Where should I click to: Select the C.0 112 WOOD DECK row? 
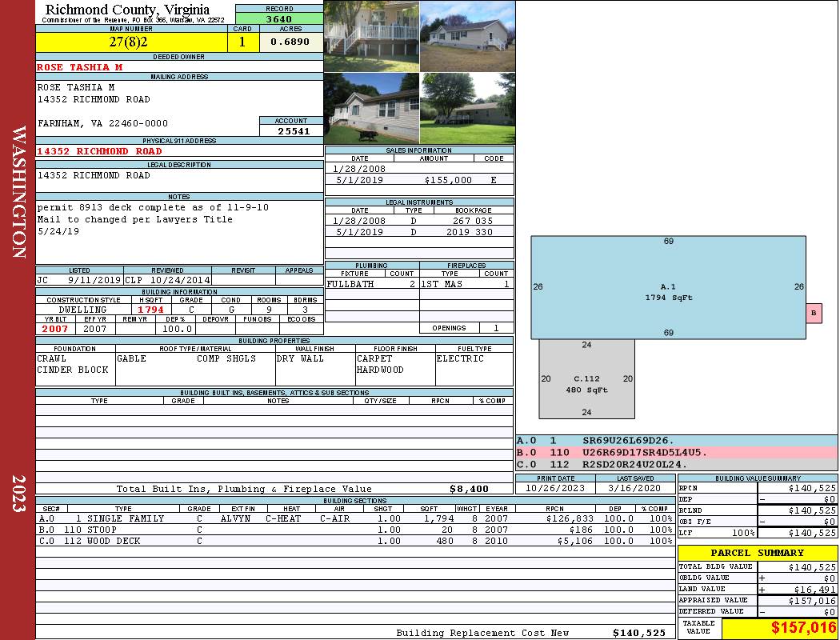(x=355, y=541)
